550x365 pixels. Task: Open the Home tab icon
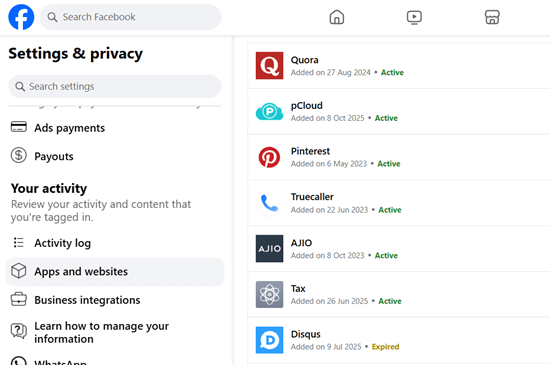pyautogui.click(x=337, y=17)
